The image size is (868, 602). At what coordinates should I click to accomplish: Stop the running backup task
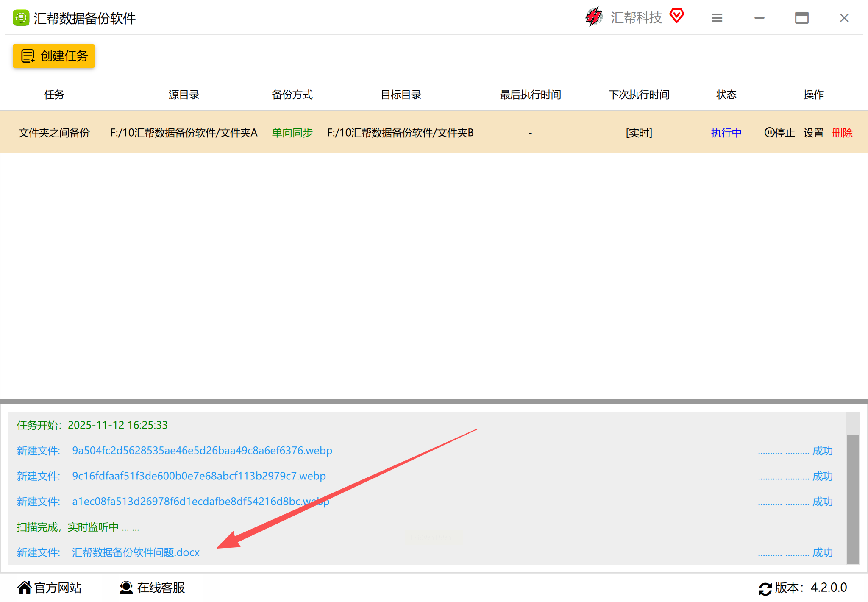click(x=779, y=133)
